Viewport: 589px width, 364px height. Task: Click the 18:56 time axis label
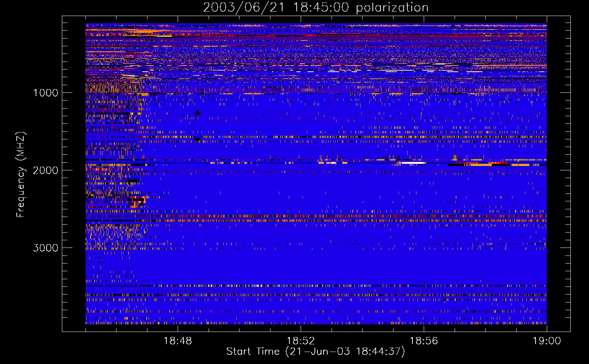pos(424,341)
